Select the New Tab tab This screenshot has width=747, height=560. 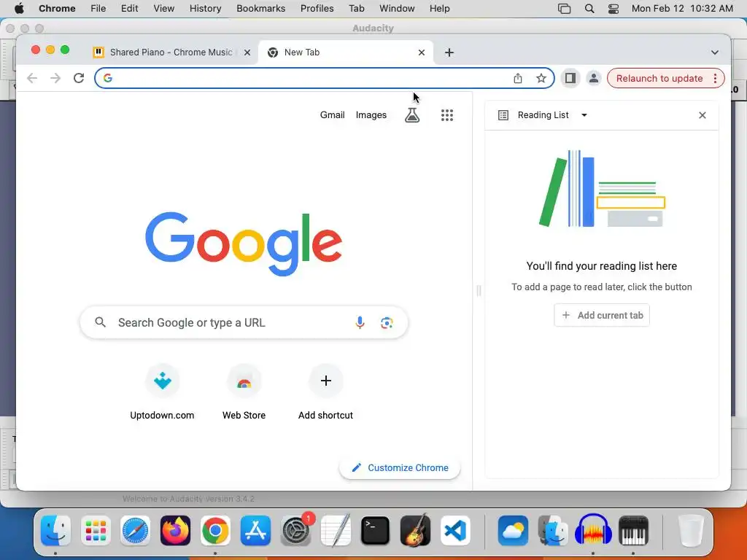[x=345, y=52]
